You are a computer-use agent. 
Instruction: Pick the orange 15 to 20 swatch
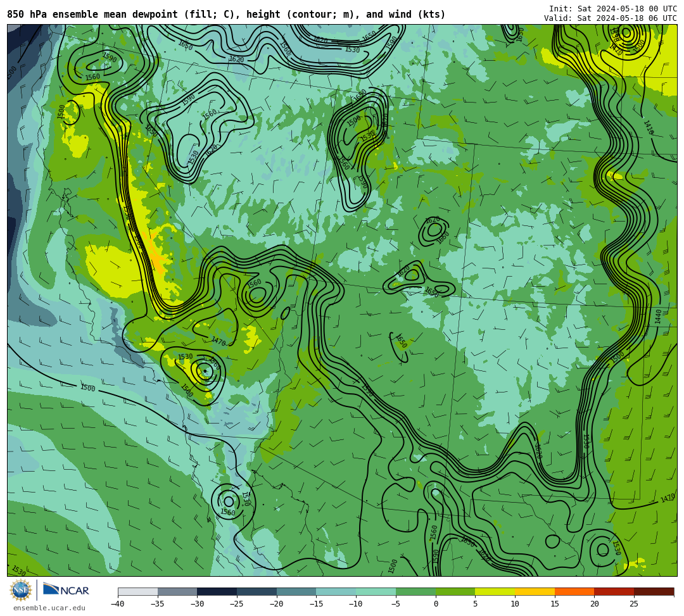click(x=574, y=591)
